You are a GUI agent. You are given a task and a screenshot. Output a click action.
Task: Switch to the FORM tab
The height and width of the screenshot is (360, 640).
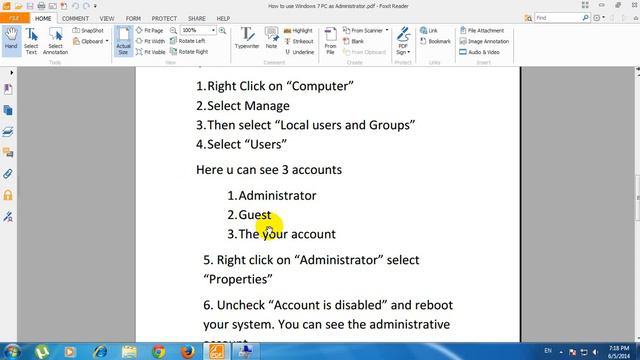(x=133, y=18)
